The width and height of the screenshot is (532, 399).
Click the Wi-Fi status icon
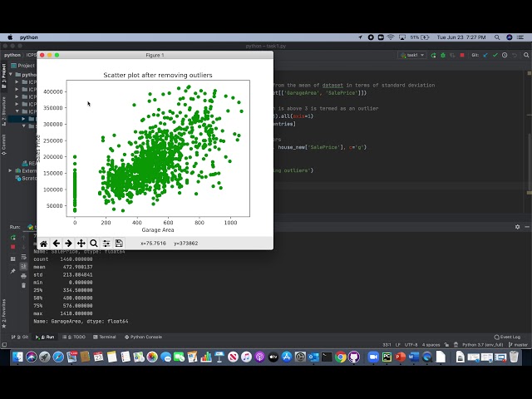(x=391, y=37)
